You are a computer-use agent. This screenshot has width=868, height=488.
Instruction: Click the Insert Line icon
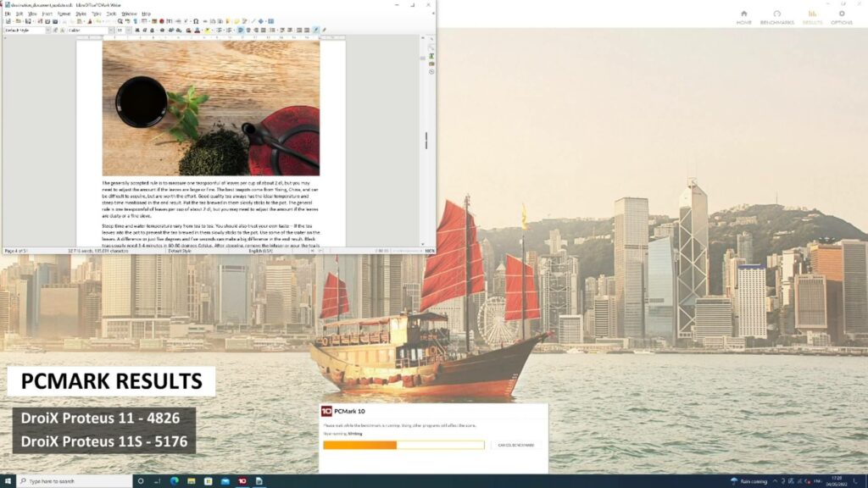pos(253,21)
